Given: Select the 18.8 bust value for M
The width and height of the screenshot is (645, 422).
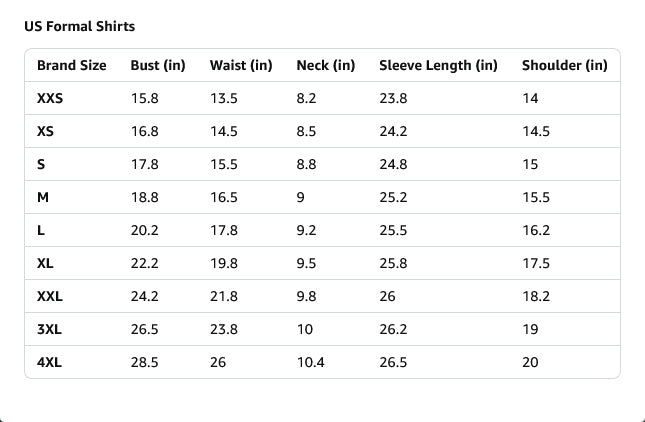Looking at the screenshot, I should tap(145, 198).
